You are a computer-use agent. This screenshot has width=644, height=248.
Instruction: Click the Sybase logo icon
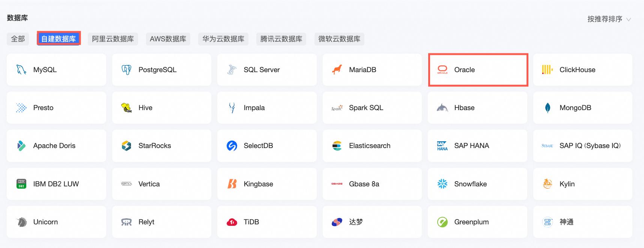pyautogui.click(x=548, y=146)
